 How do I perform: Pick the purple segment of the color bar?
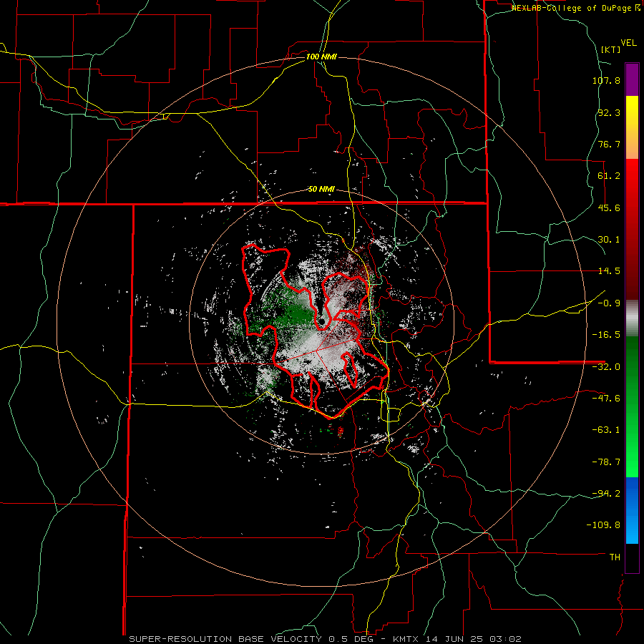632,79
